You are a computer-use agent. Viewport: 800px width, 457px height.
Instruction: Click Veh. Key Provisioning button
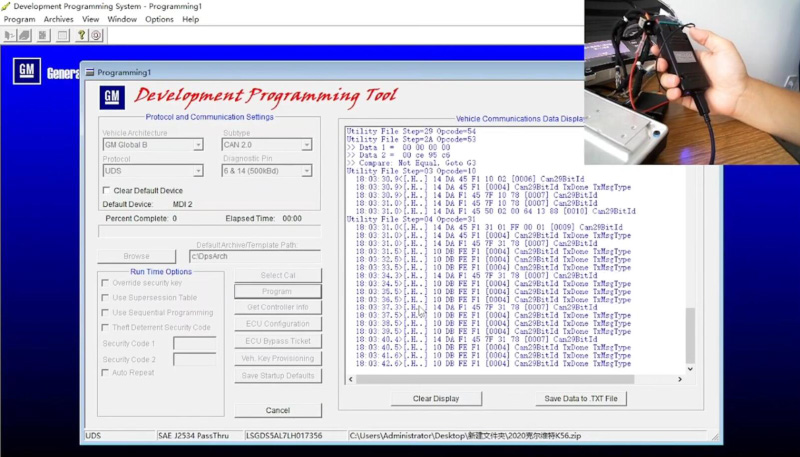(278, 359)
